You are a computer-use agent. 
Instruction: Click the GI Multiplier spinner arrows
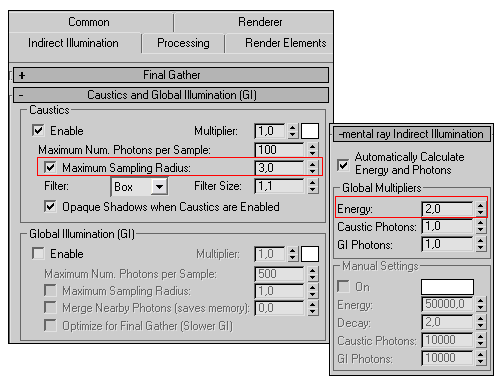pyautogui.click(x=293, y=254)
